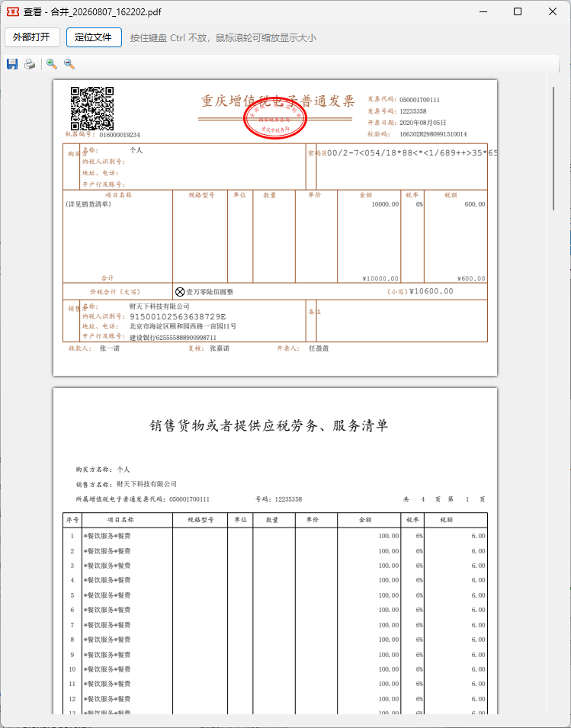
Task: Zoom in with the plus magnifier icon
Action: tap(52, 64)
